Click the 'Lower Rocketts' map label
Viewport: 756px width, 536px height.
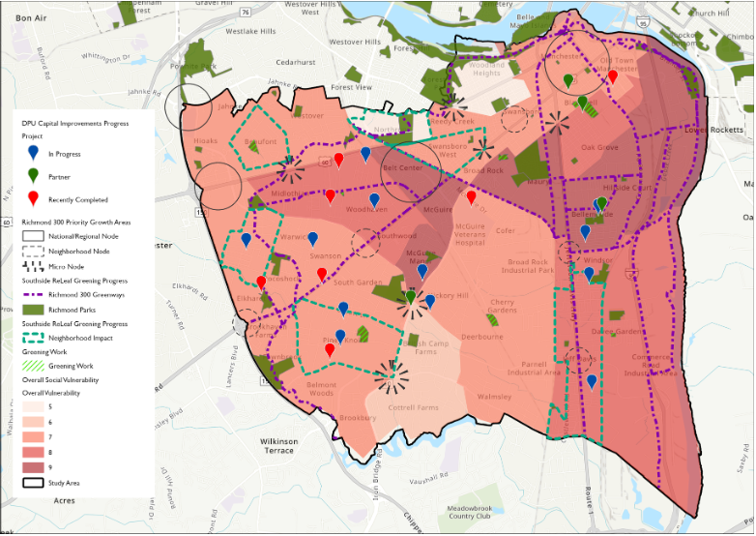(x=714, y=130)
